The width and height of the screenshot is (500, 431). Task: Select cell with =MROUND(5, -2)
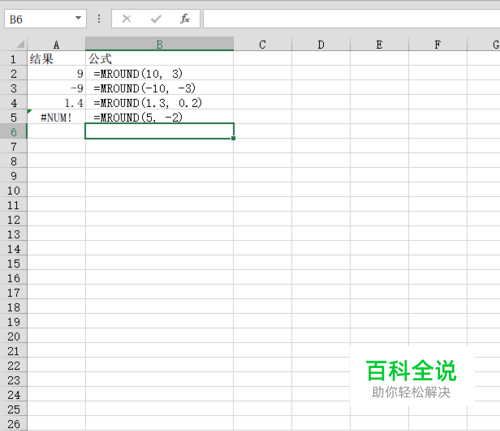(159, 117)
